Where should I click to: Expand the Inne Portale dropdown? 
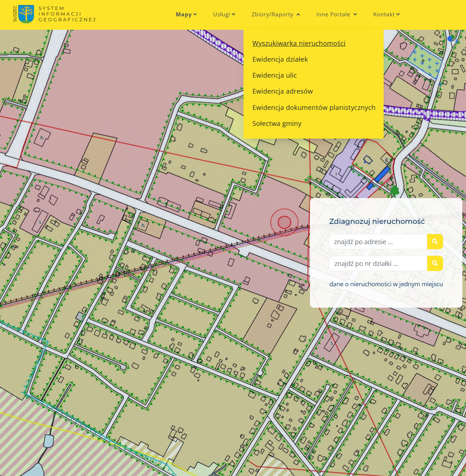pyautogui.click(x=336, y=15)
